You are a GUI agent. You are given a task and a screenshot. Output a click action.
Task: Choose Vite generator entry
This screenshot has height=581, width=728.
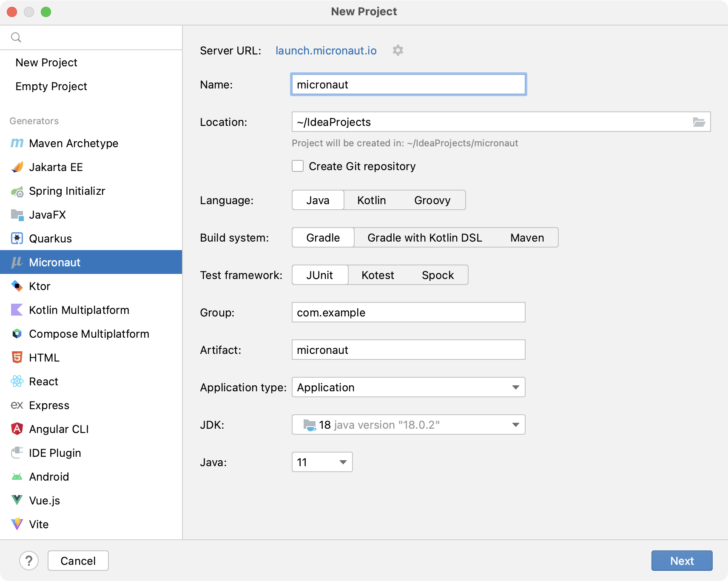pos(91,524)
